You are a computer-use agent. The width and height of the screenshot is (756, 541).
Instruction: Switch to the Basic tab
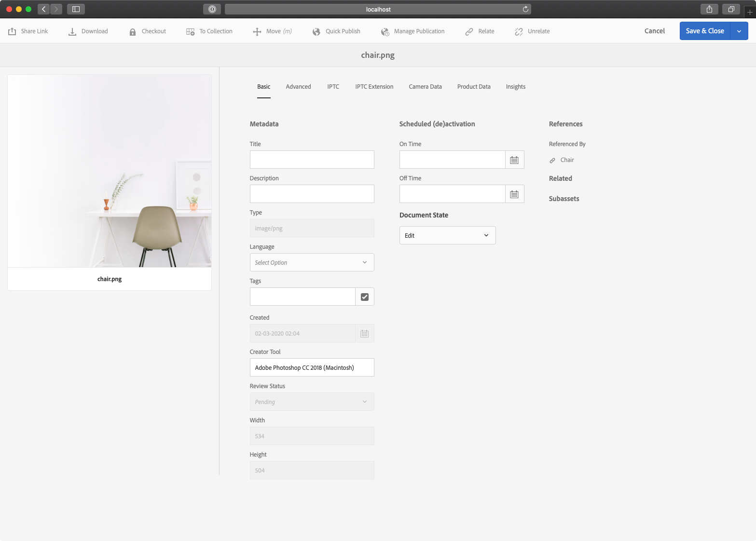[263, 87]
